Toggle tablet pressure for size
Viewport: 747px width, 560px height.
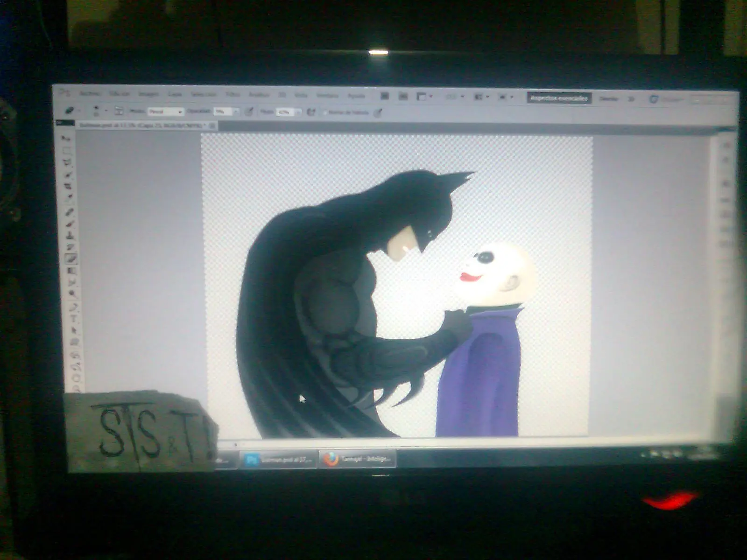(378, 113)
